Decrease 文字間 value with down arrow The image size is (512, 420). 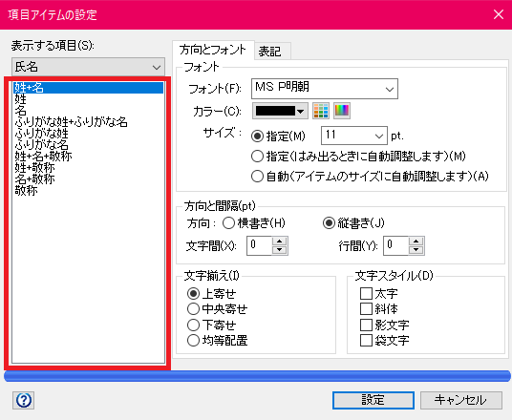pos(280,250)
